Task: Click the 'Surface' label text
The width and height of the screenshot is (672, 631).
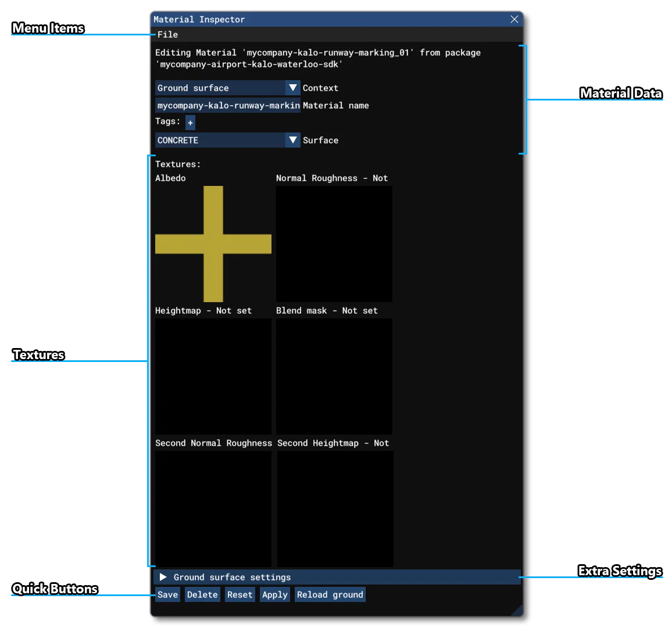Action: pyautogui.click(x=320, y=140)
